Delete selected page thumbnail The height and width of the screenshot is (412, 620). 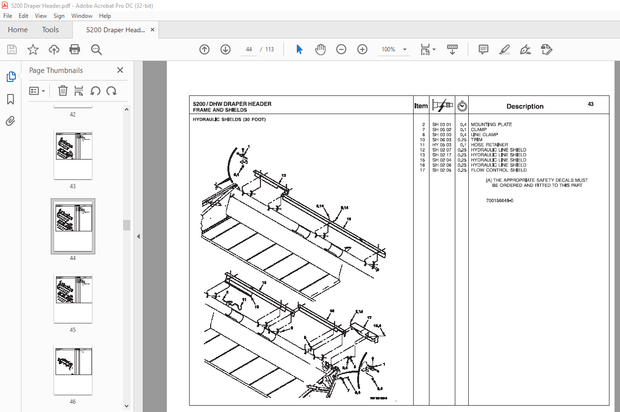tap(62, 91)
